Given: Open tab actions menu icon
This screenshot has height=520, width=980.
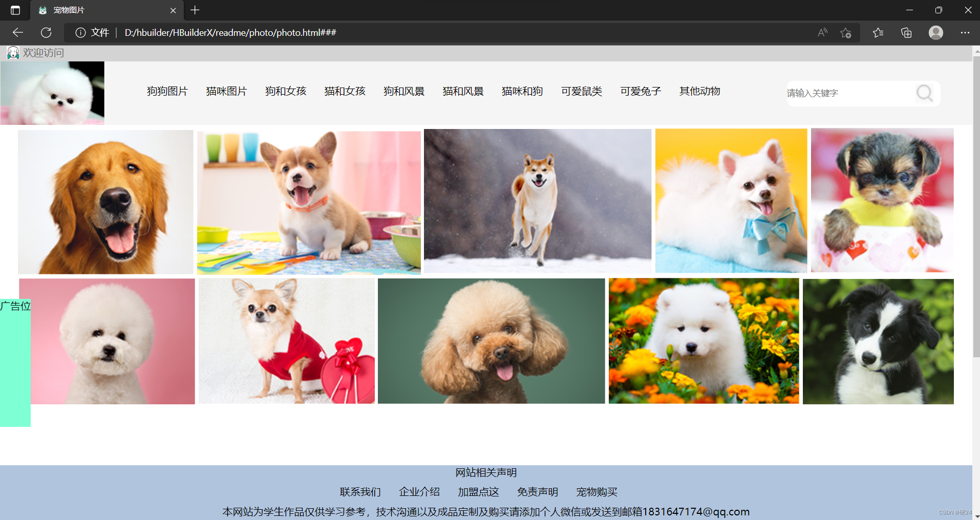Looking at the screenshot, I should 15,10.
